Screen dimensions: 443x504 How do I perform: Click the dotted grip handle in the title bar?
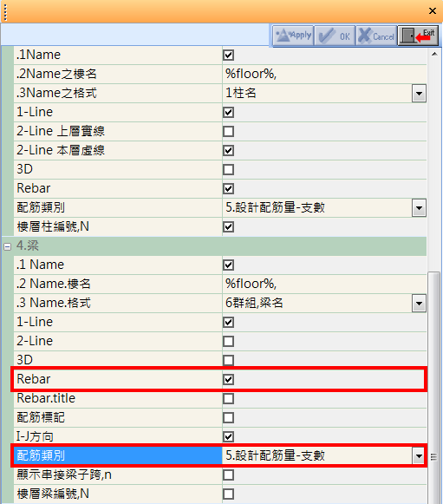pyautogui.click(x=5, y=11)
